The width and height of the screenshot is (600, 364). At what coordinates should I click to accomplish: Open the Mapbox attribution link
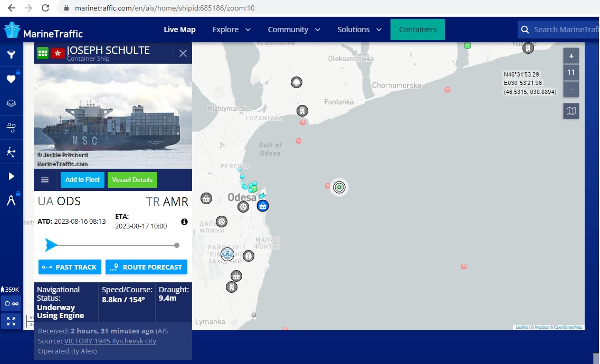click(x=542, y=327)
